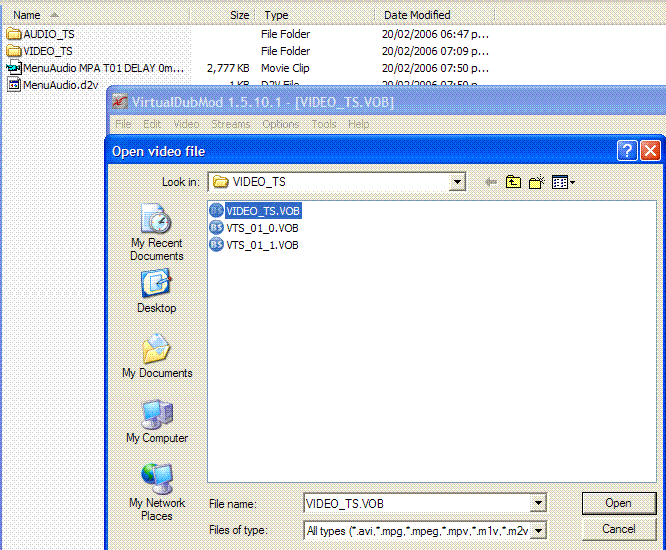Image resolution: width=666 pixels, height=550 pixels.
Task: Click AUDIO_TS folder name in Explorer
Action: click(49, 34)
